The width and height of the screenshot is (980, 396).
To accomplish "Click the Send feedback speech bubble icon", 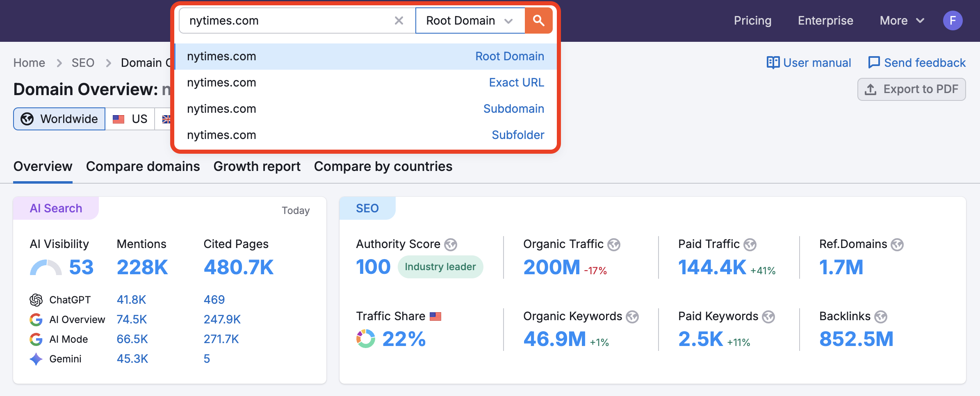I will pyautogui.click(x=875, y=62).
